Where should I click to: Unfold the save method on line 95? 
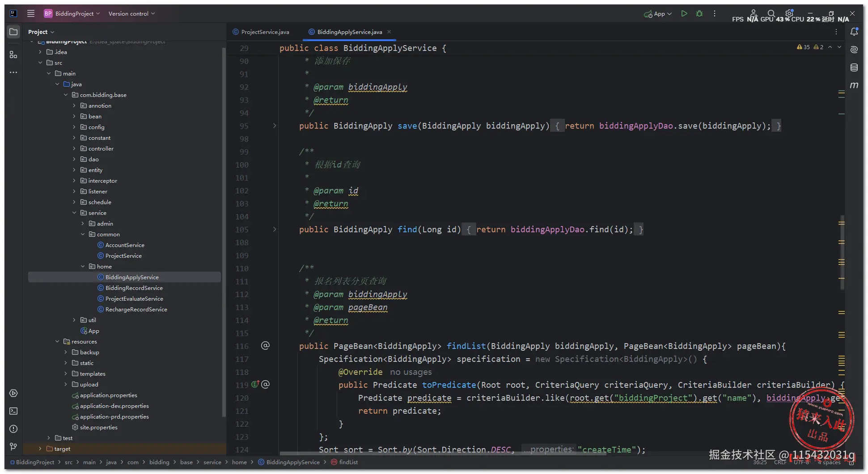click(x=275, y=126)
